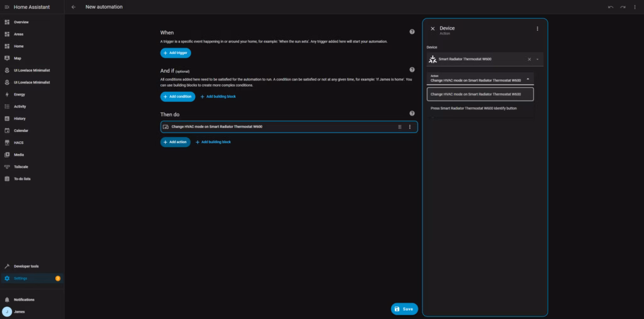
Task: Close the Device action panel
Action: [x=432, y=29]
